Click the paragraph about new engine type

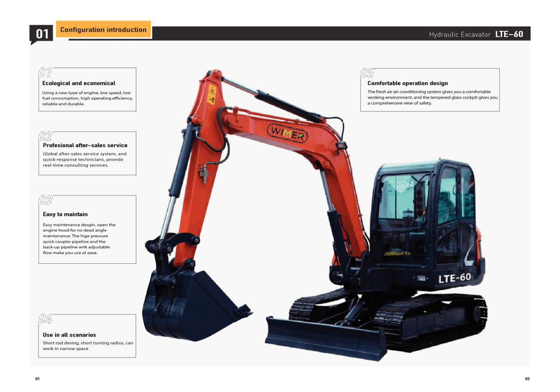pyautogui.click(x=87, y=98)
